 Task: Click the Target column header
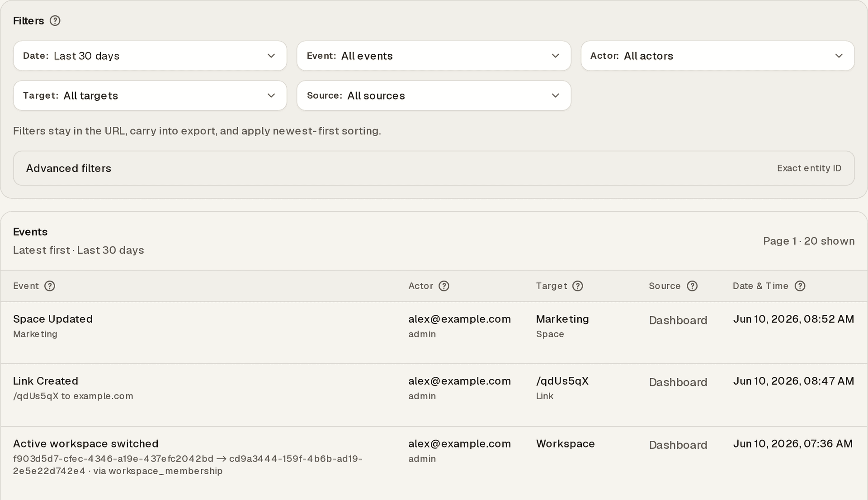[x=552, y=286]
